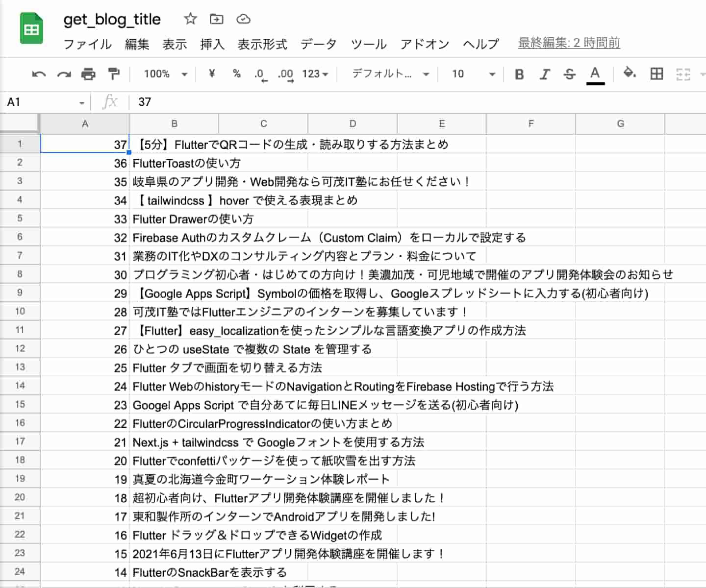This screenshot has width=706, height=588.
Task: Open the fill color bucket
Action: pyautogui.click(x=630, y=73)
